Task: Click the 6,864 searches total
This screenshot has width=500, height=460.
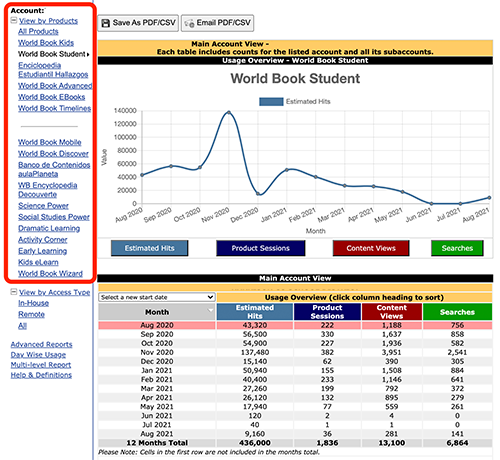Action: tap(457, 443)
